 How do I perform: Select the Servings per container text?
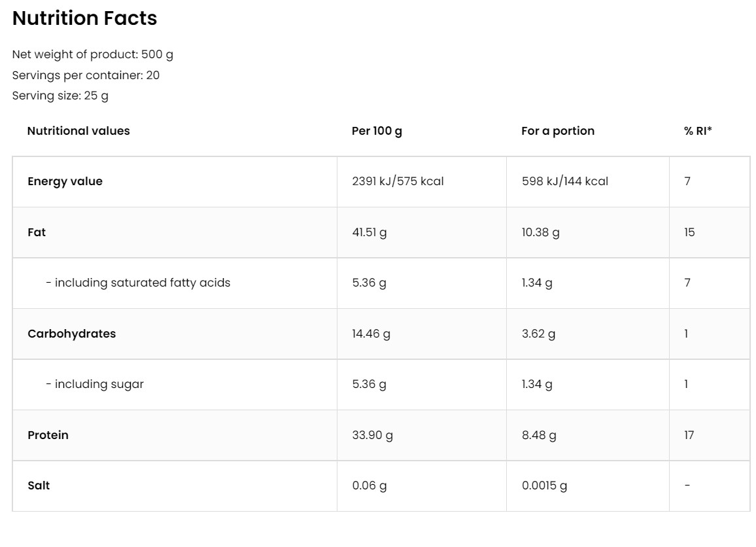point(86,75)
